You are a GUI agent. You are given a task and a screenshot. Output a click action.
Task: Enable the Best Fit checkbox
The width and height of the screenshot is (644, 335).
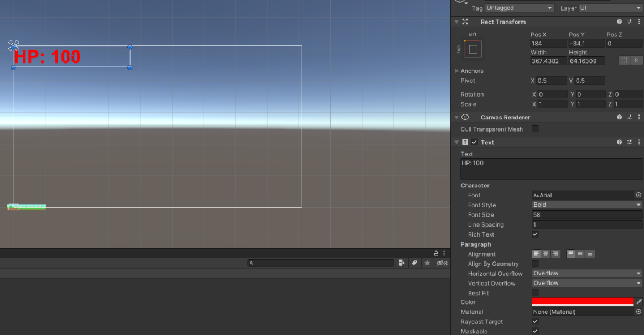click(x=535, y=293)
